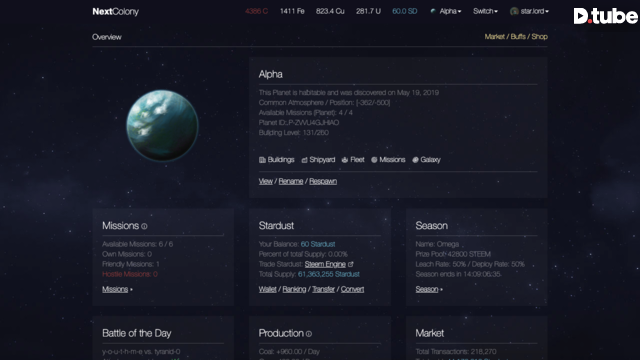Open the Banking link
The image size is (640, 360).
[x=294, y=289]
